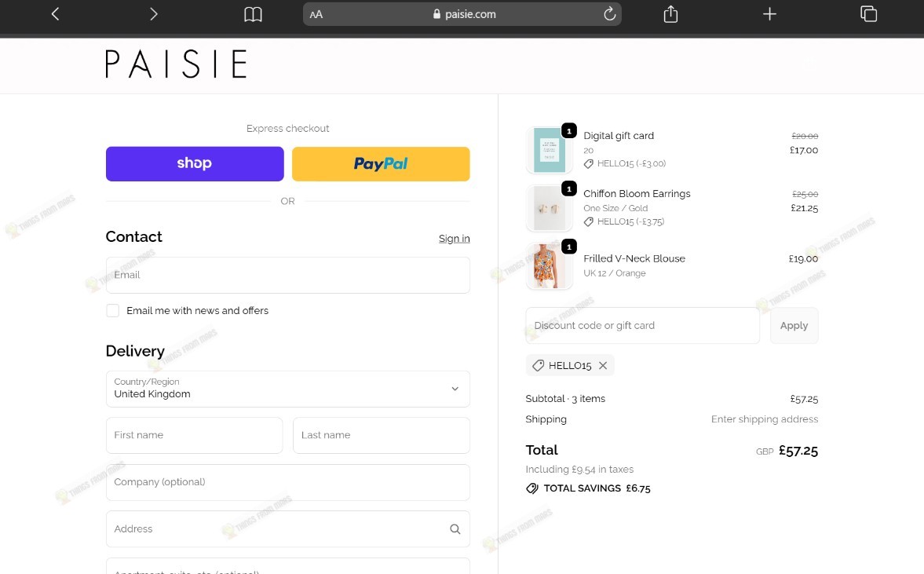
Task: Click the Digital gift card title
Action: [x=619, y=136]
